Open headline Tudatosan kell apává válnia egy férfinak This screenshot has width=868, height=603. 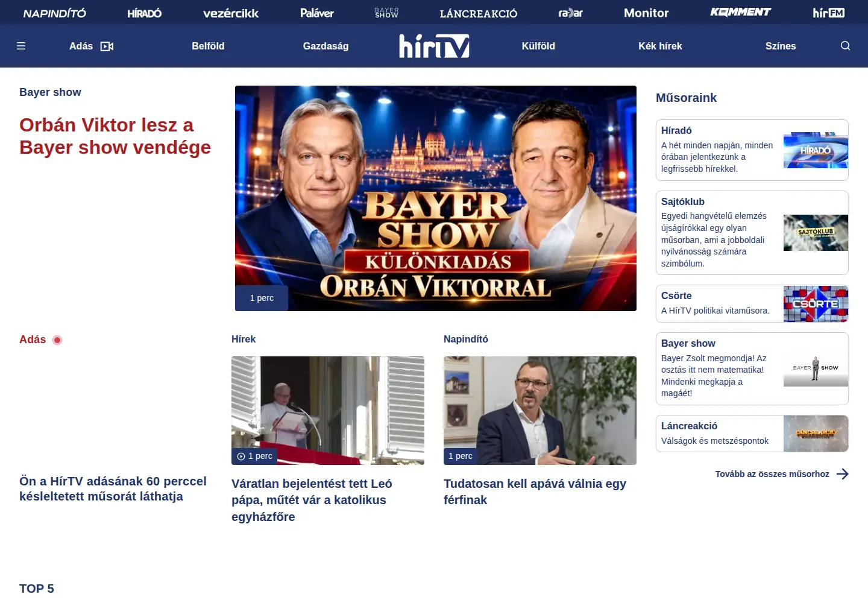tap(535, 491)
